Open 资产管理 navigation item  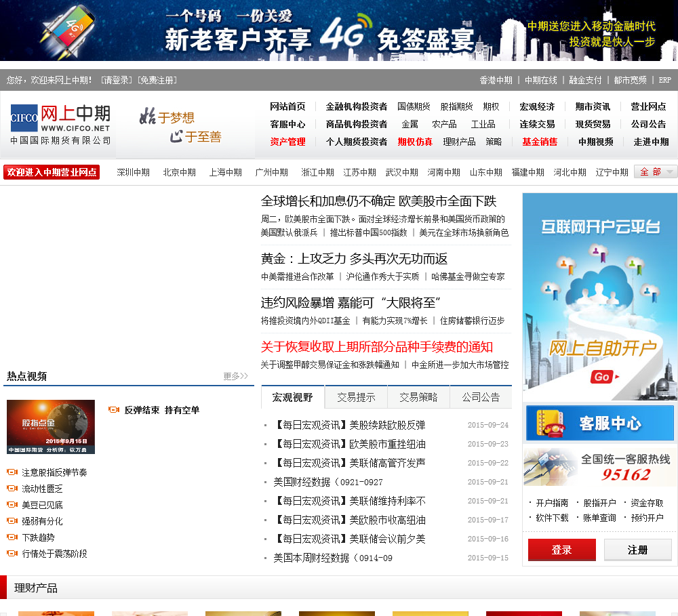287,142
